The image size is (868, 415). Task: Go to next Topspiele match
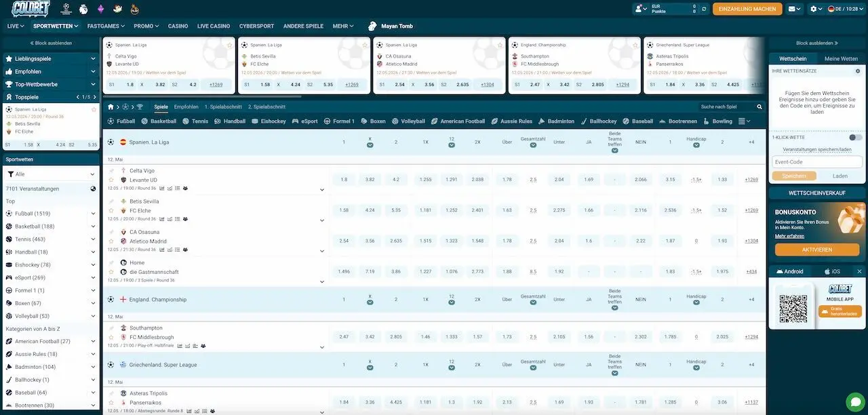pyautogui.click(x=95, y=97)
